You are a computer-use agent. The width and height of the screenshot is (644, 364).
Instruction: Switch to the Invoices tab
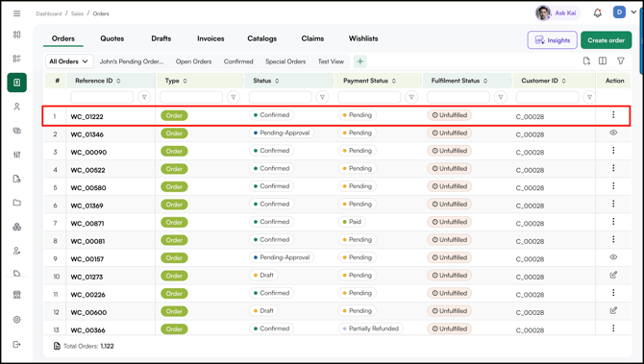tap(211, 38)
